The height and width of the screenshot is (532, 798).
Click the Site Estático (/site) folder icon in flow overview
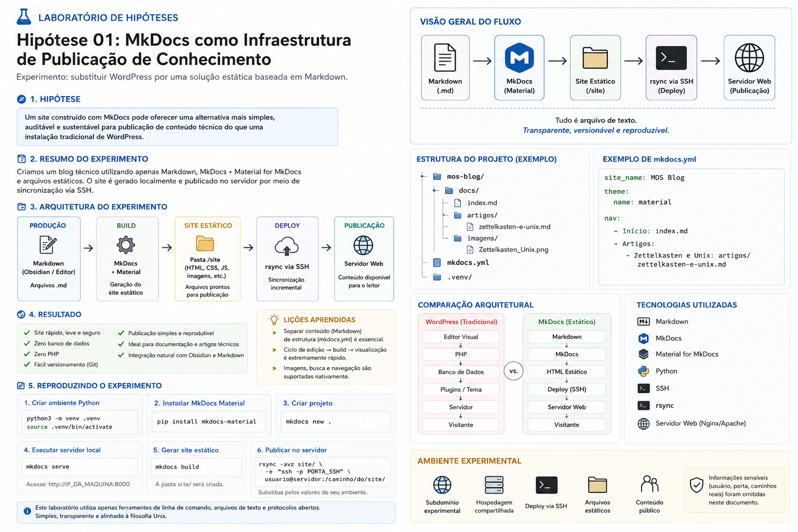click(595, 58)
